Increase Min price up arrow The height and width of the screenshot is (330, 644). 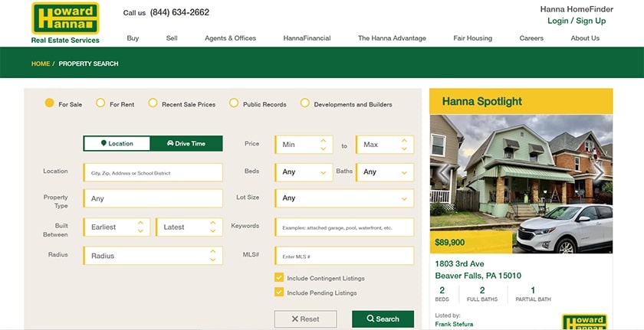(324, 140)
